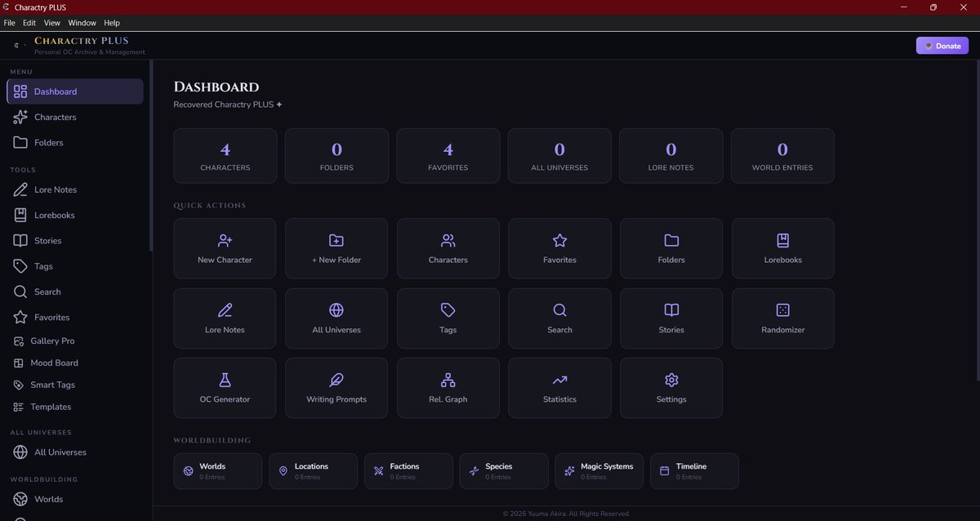This screenshot has width=980, height=521.
Task: Click the Characters sparkle icon in sidebar
Action: [x=20, y=117]
